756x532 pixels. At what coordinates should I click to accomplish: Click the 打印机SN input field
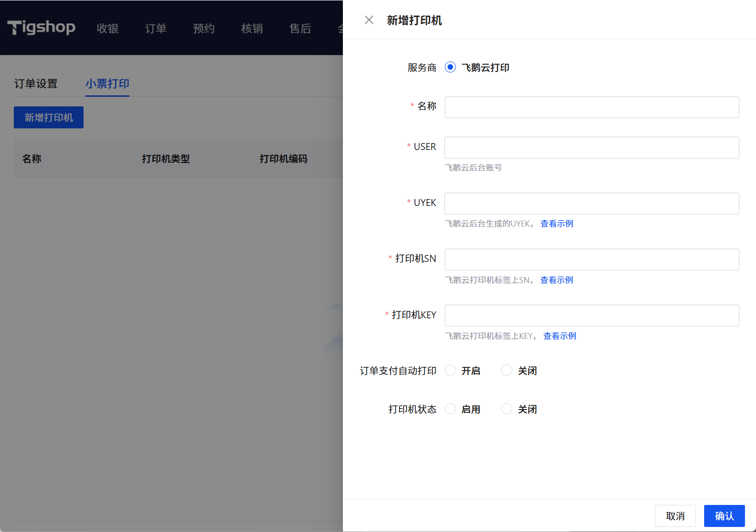tap(591, 260)
